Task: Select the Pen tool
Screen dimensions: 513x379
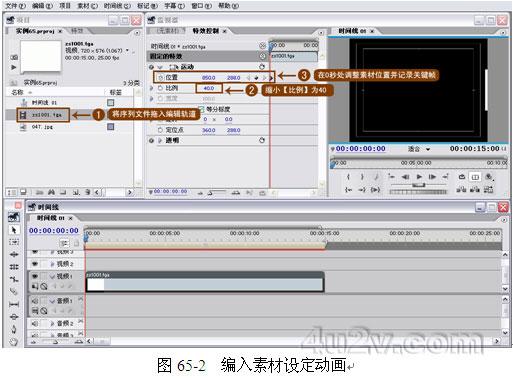Action: [x=14, y=329]
